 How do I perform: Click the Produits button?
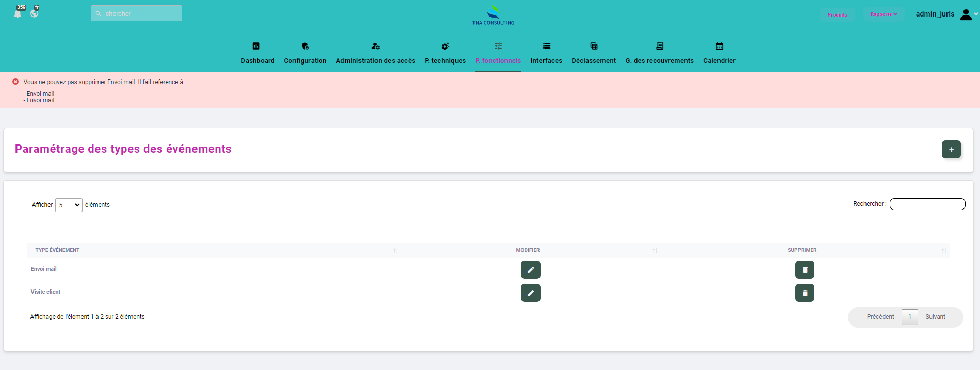point(837,14)
